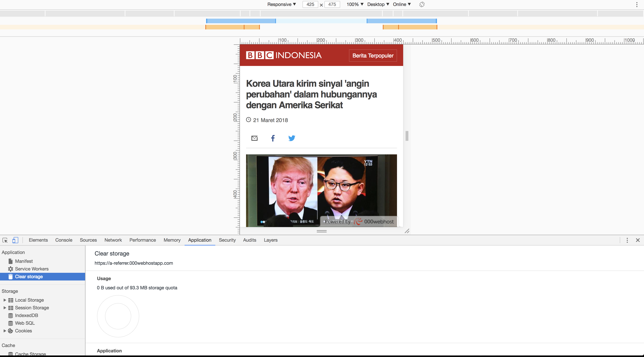644x357 pixels.
Task: Select the inspect element cursor icon
Action: 5,240
